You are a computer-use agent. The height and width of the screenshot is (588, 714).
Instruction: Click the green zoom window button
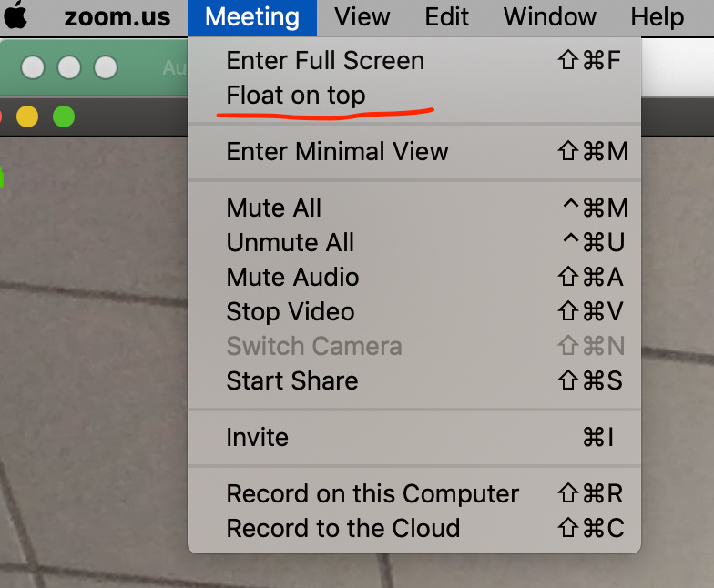(x=64, y=117)
